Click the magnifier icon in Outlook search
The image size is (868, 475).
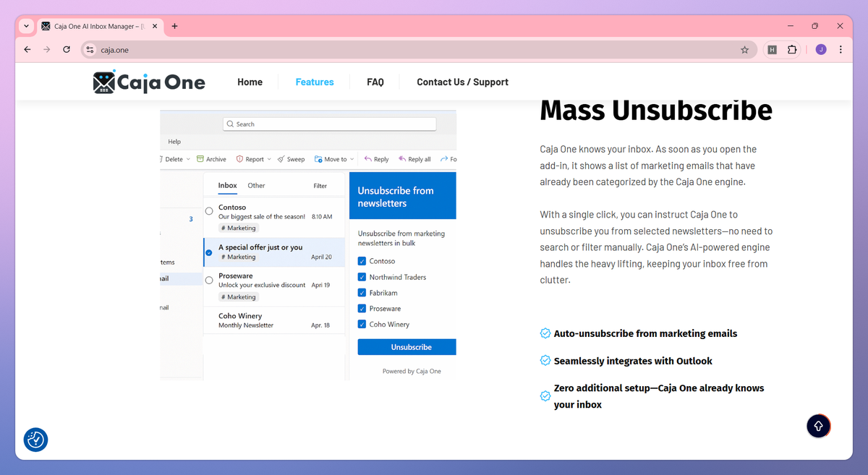pyautogui.click(x=231, y=124)
